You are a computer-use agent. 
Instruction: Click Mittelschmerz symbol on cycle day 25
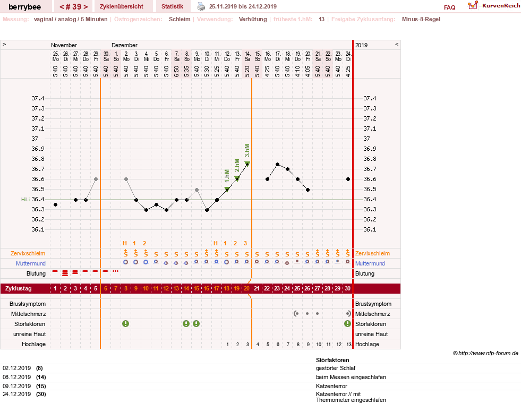(x=296, y=313)
